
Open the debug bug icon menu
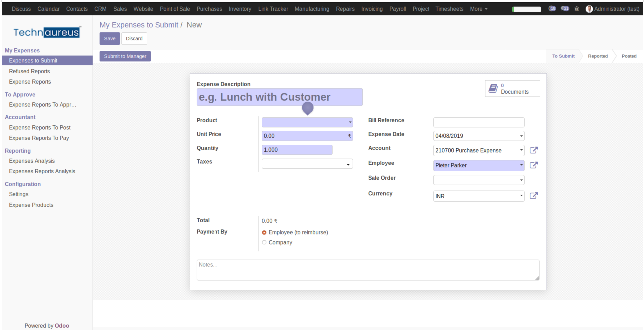(577, 9)
